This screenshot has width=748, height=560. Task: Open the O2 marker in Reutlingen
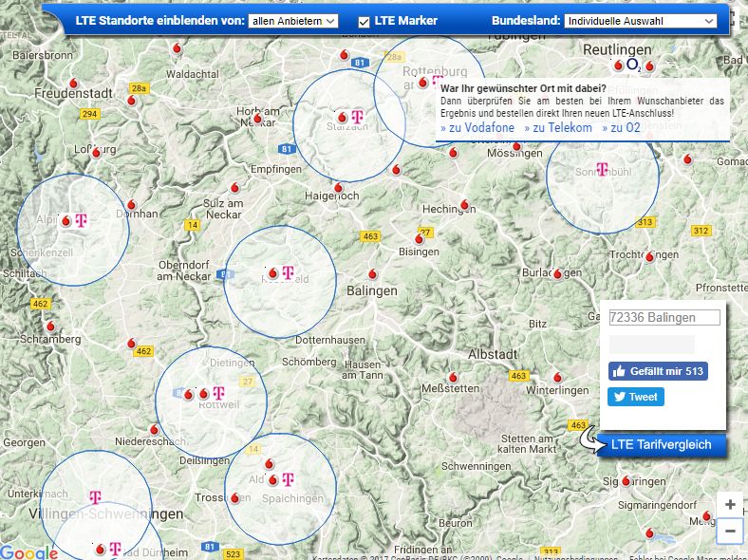click(x=634, y=65)
